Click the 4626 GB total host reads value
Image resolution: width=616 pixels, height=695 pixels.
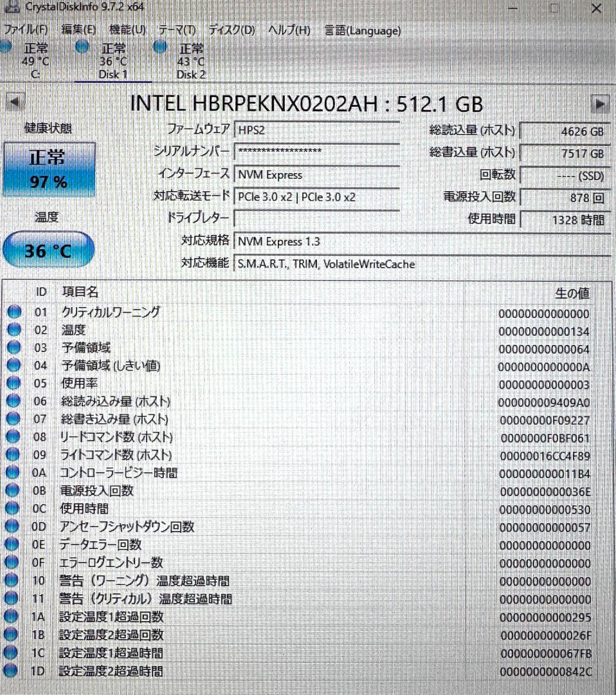(x=565, y=131)
